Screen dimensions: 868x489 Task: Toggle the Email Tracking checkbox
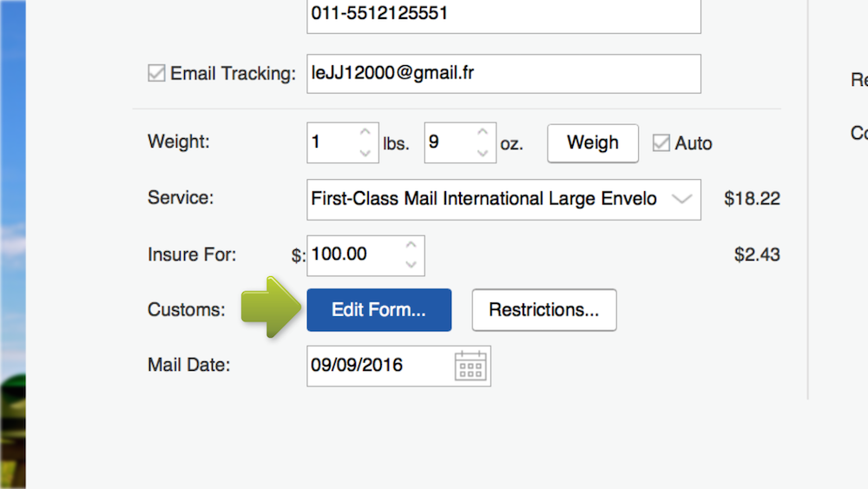click(x=156, y=74)
